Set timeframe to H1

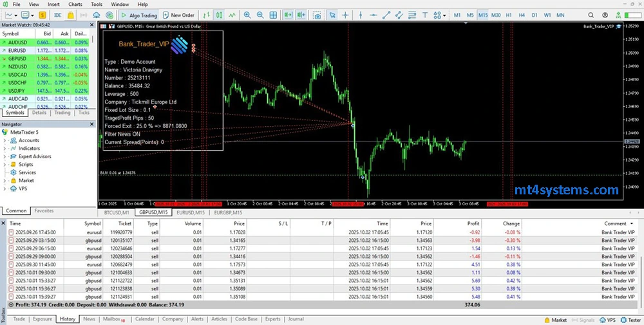pos(509,15)
